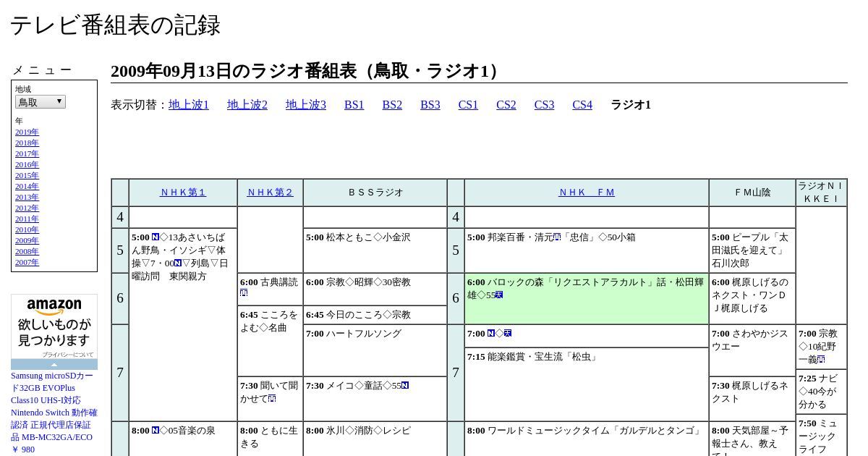Click the ad privacy notice プライバシーについて
This screenshot has width=868, height=456.
[x=68, y=355]
